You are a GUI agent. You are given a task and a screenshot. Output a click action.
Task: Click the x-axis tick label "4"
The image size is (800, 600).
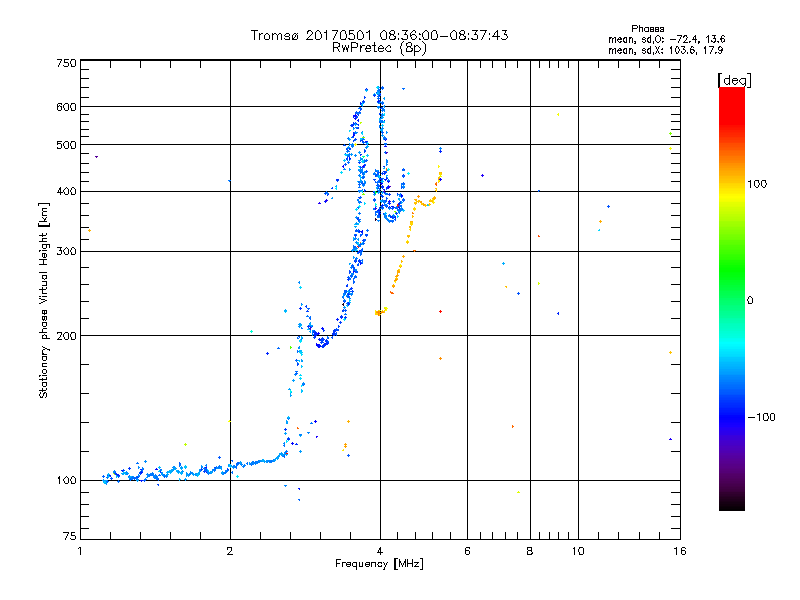point(380,551)
